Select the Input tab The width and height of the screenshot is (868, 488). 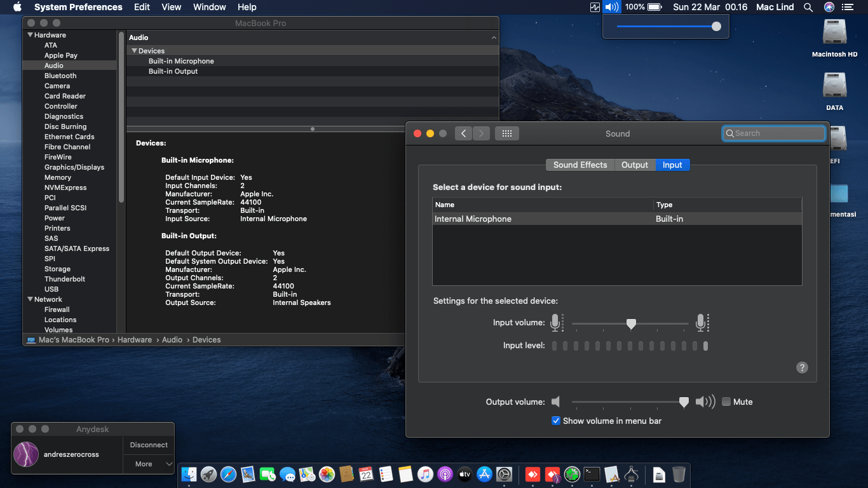(672, 165)
